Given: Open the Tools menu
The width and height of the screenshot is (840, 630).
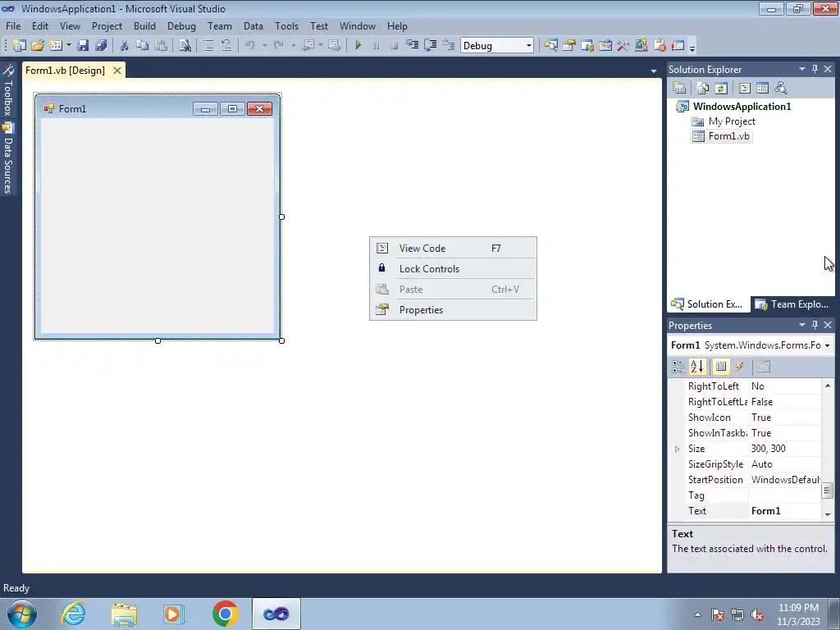Looking at the screenshot, I should pos(286,25).
